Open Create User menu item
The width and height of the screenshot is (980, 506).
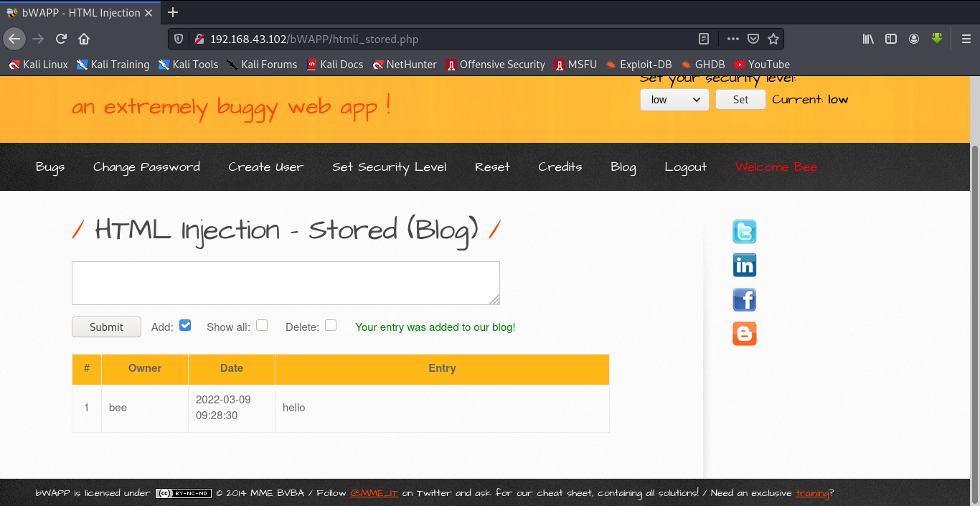pyautogui.click(x=266, y=167)
